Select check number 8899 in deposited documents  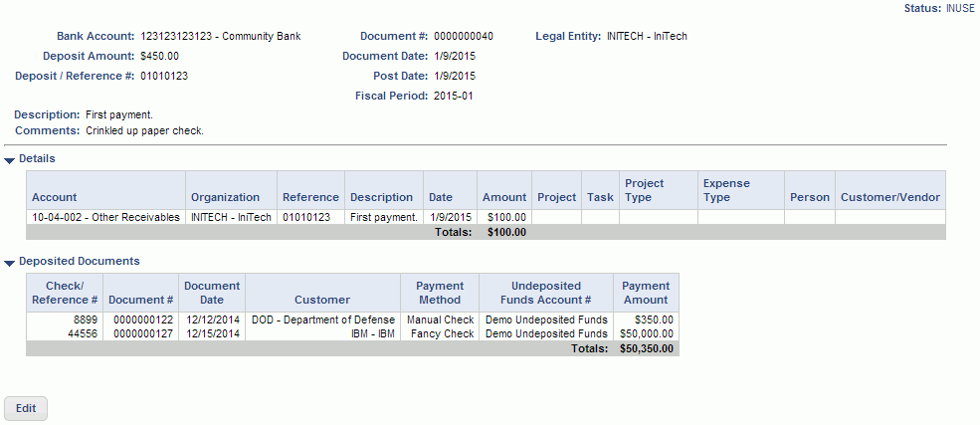click(85, 319)
